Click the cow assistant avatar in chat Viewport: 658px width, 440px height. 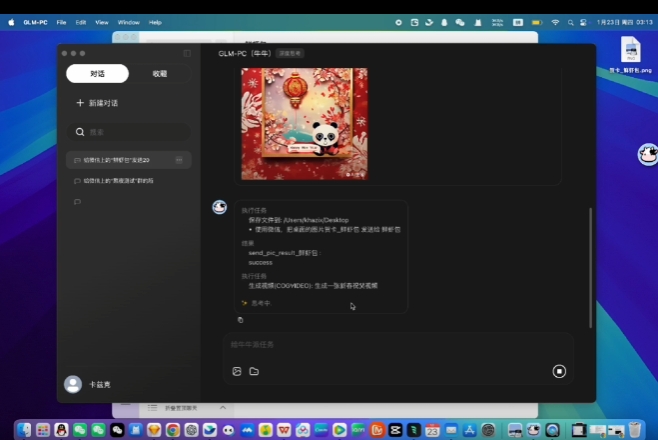219,207
